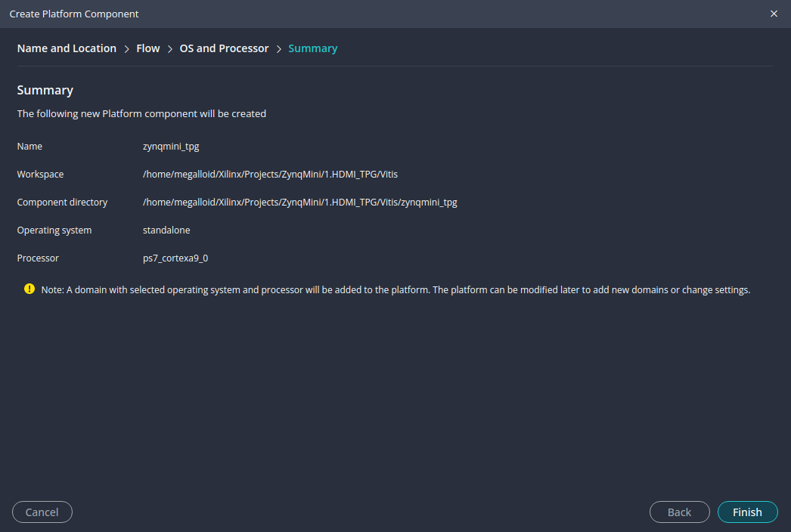
Task: Click the dialog title bar text
Action: click(74, 14)
